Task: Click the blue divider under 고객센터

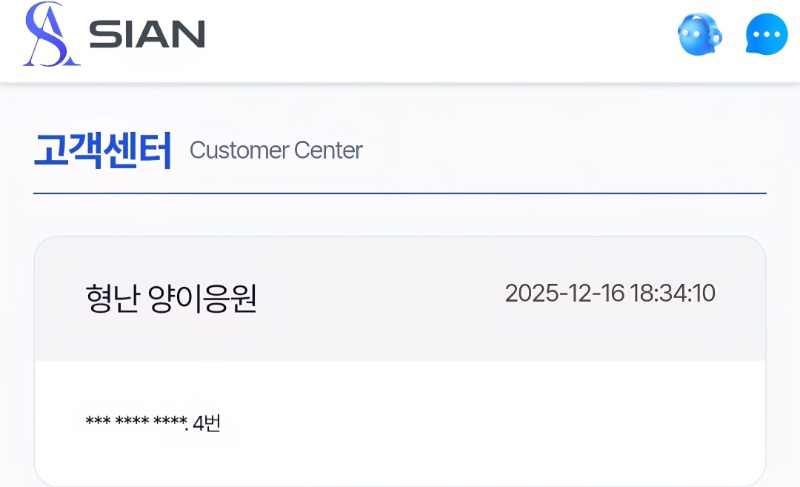Action: (400, 192)
